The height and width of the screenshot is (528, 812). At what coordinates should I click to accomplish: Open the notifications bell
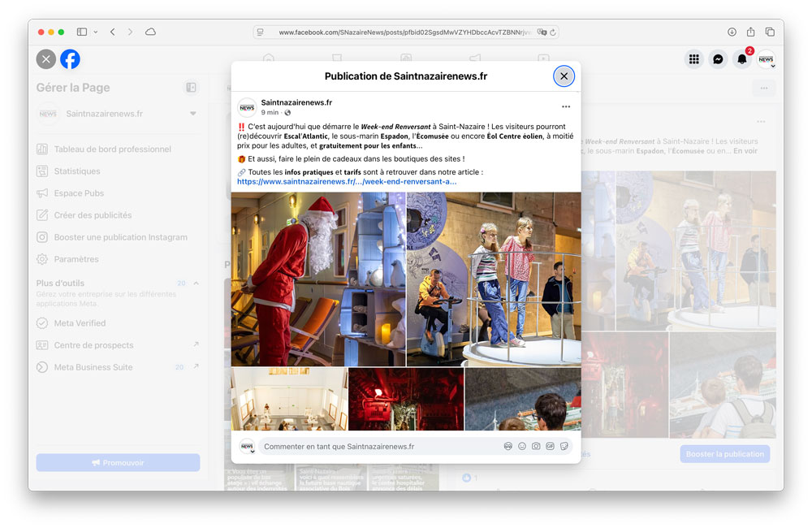coord(741,59)
